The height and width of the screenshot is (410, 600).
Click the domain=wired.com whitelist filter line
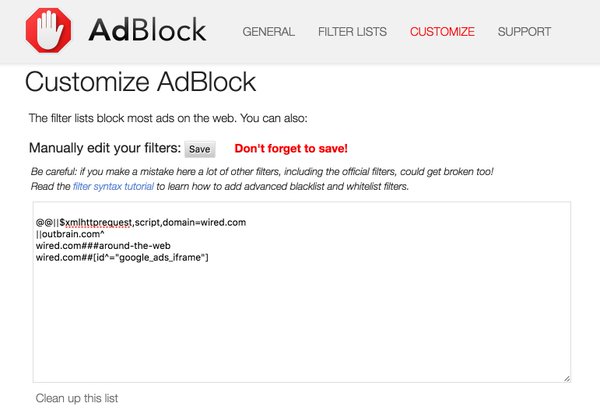point(141,222)
